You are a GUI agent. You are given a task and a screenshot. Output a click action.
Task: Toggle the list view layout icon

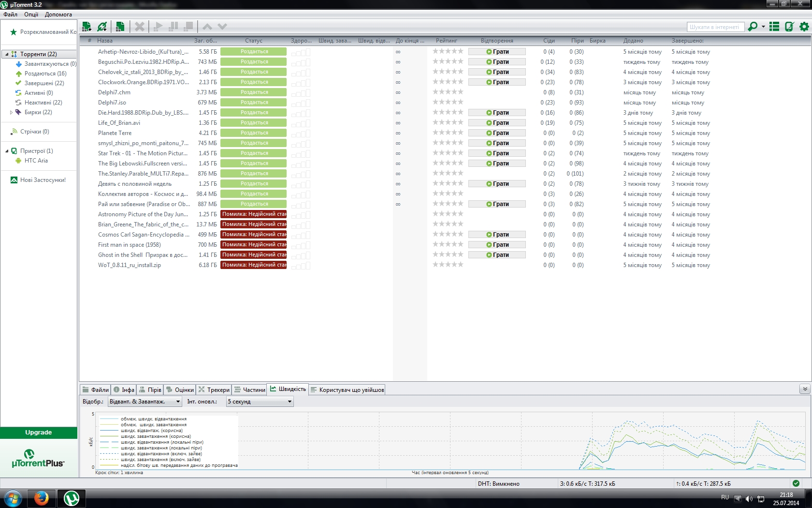pyautogui.click(x=774, y=27)
